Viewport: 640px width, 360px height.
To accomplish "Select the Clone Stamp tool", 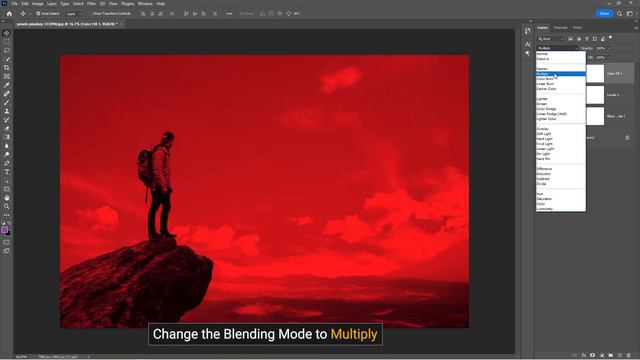I will [7, 111].
